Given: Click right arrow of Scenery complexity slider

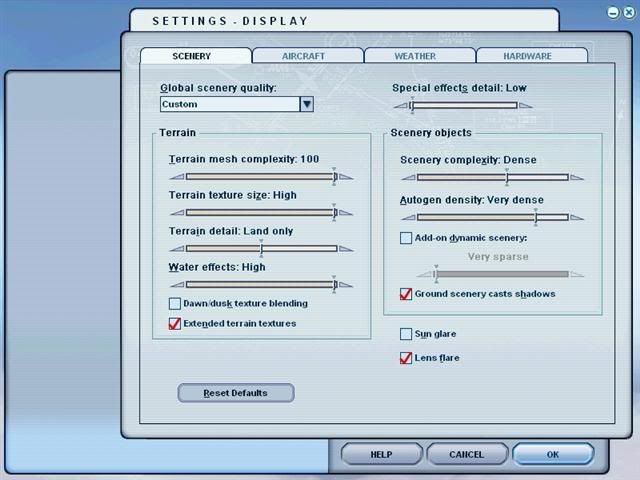Looking at the screenshot, I should (577, 177).
